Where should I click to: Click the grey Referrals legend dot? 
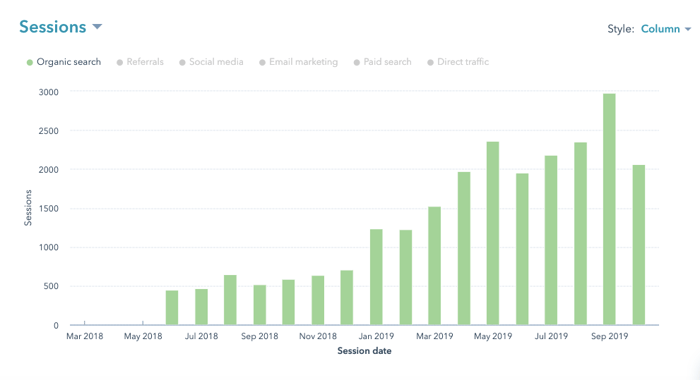pyautogui.click(x=120, y=63)
